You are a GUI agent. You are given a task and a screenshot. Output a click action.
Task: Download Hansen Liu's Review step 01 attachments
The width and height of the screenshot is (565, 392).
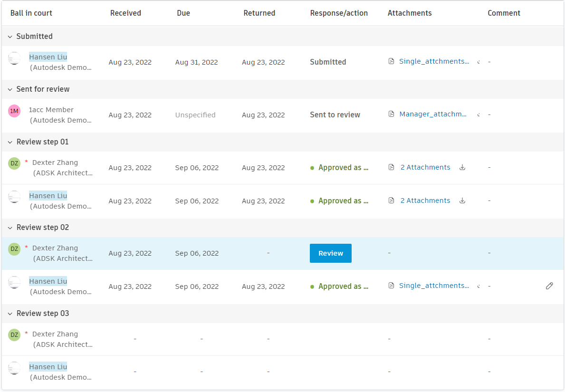pos(462,201)
